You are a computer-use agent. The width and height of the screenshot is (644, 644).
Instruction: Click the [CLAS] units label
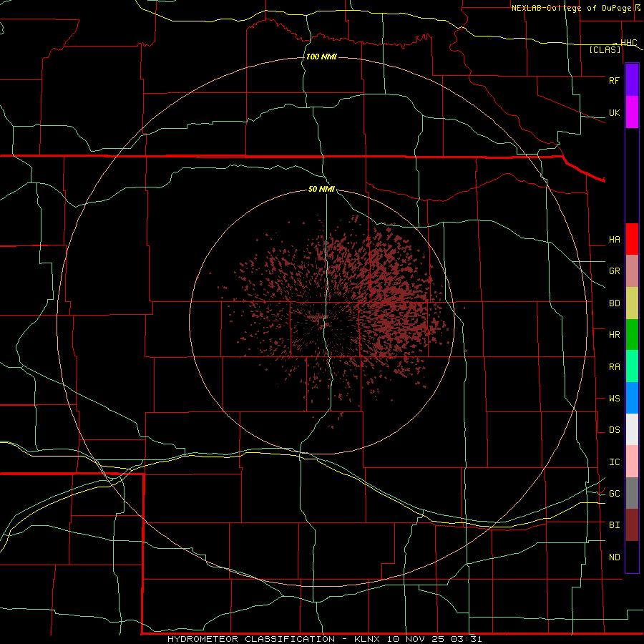click(x=605, y=49)
